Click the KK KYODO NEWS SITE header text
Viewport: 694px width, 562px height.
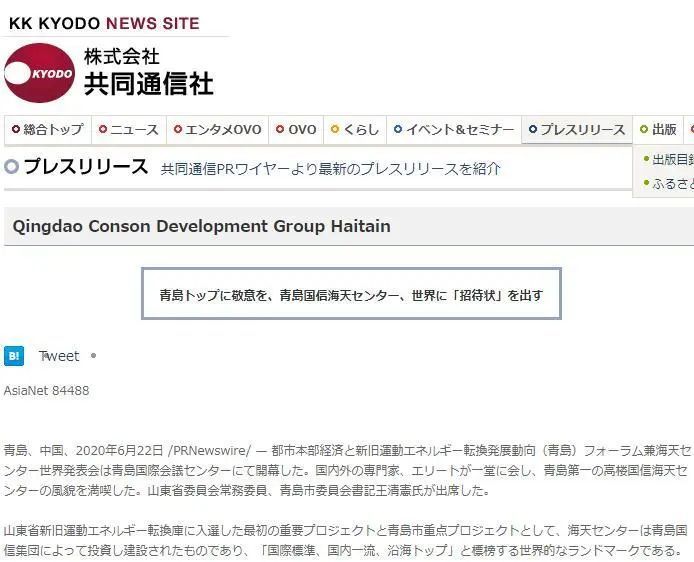point(104,23)
